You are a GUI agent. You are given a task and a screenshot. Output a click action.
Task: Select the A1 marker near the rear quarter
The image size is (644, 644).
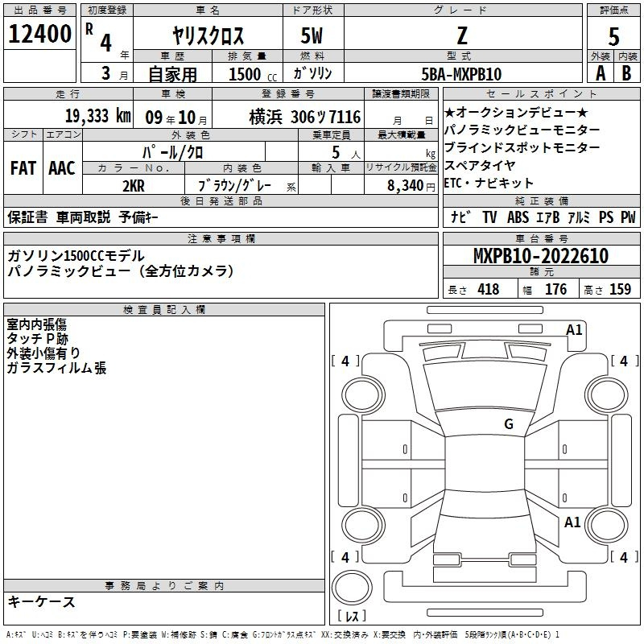tap(572, 522)
